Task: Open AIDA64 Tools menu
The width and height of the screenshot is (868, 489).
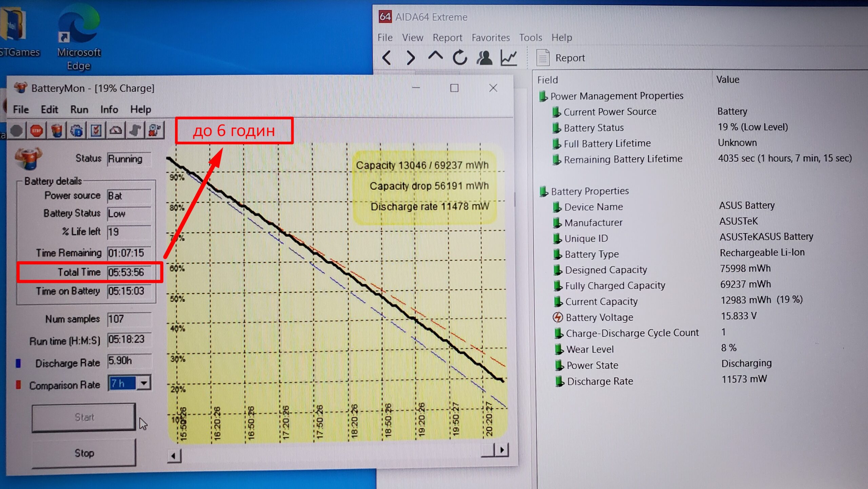Action: pyautogui.click(x=530, y=37)
